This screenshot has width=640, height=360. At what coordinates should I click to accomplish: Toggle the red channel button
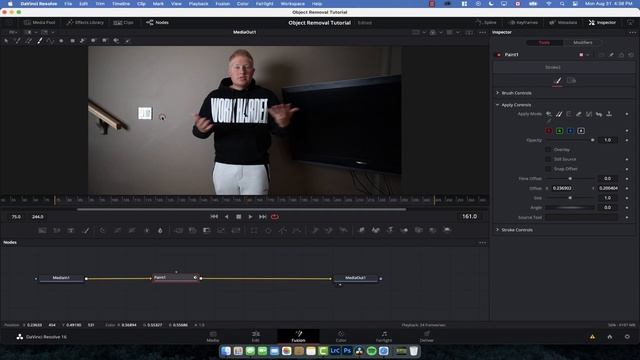549,131
